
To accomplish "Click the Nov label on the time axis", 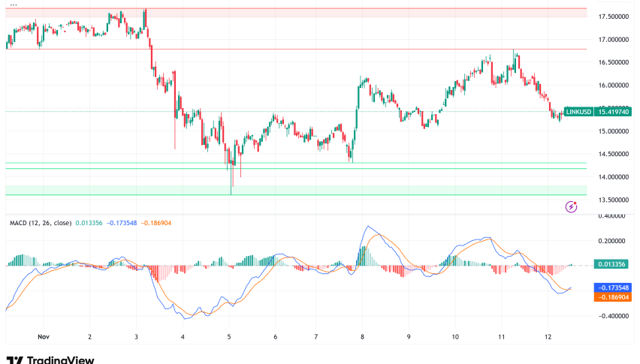I will point(44,338).
